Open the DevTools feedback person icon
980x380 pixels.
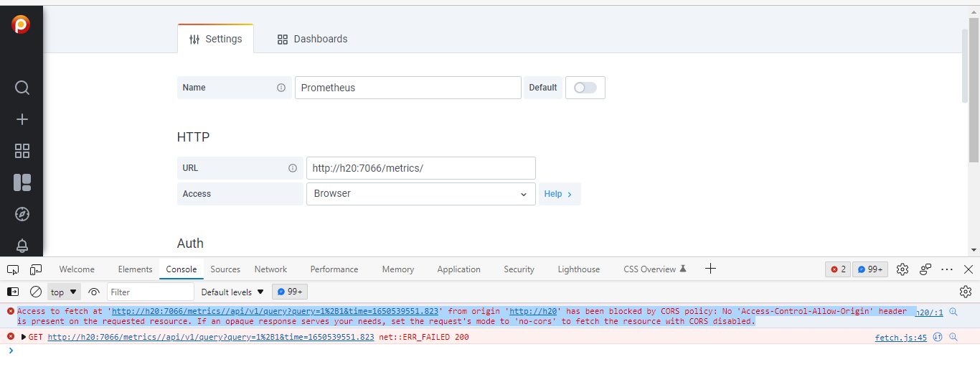pyautogui.click(x=925, y=269)
